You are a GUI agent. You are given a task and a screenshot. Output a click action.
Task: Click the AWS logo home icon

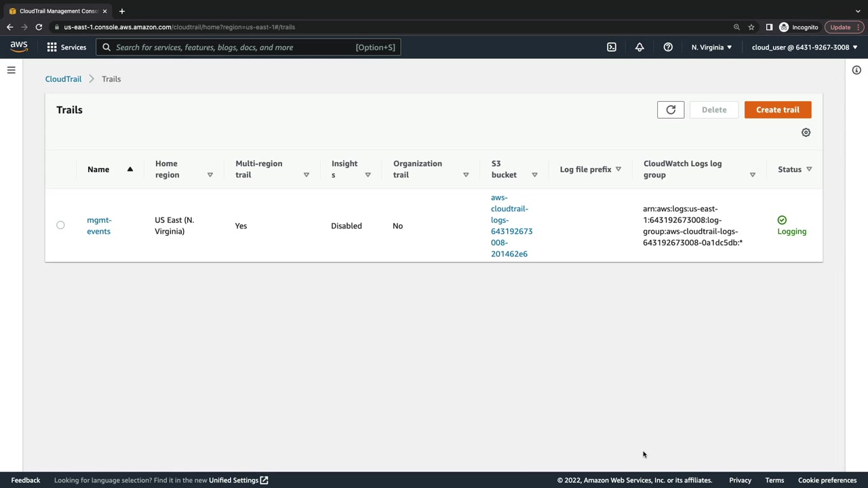pyautogui.click(x=19, y=47)
